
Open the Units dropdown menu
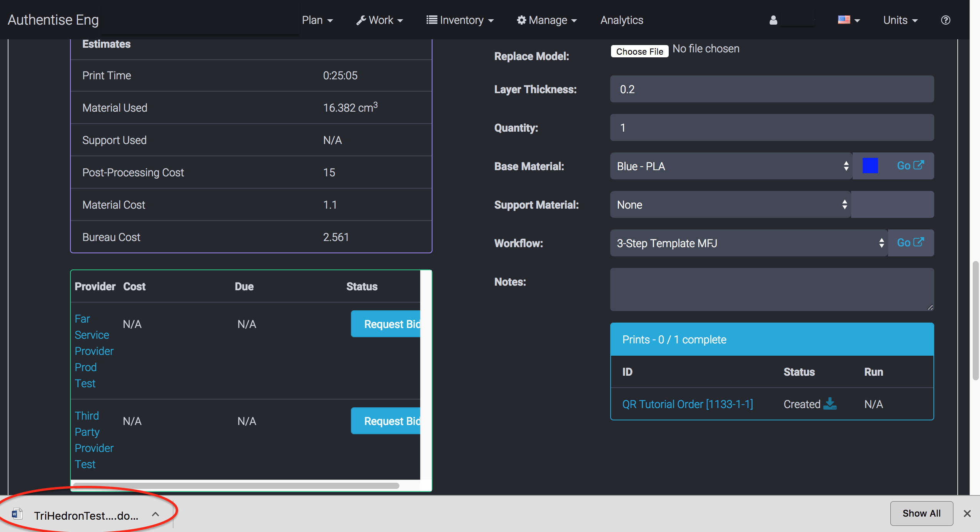coord(900,20)
